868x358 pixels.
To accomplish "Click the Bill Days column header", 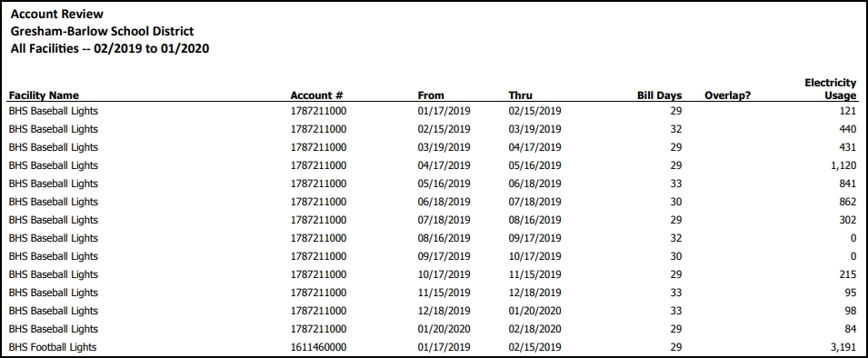I will [659, 95].
